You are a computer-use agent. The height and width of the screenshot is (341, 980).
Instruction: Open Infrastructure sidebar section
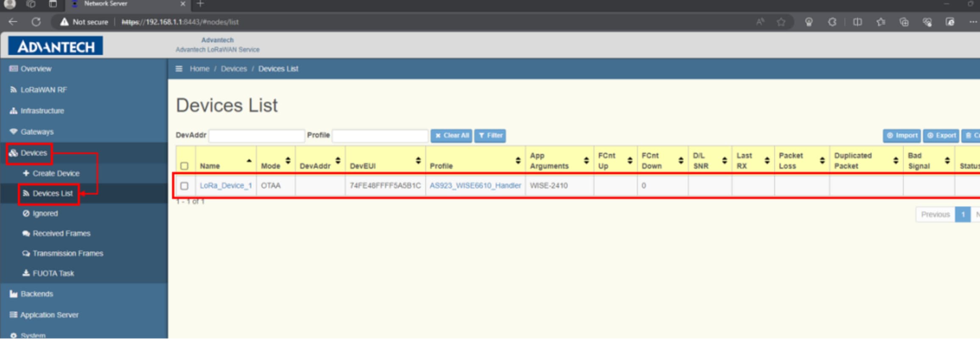pyautogui.click(x=37, y=111)
